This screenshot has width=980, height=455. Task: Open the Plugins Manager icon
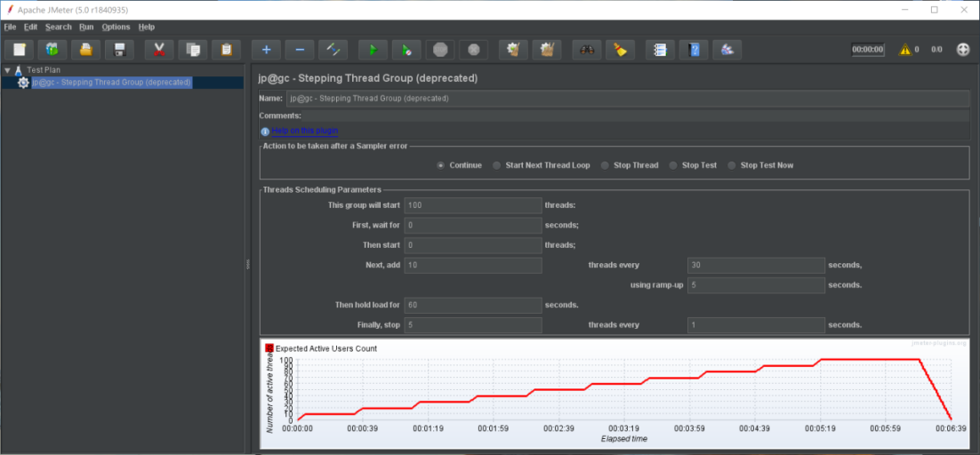(x=727, y=49)
